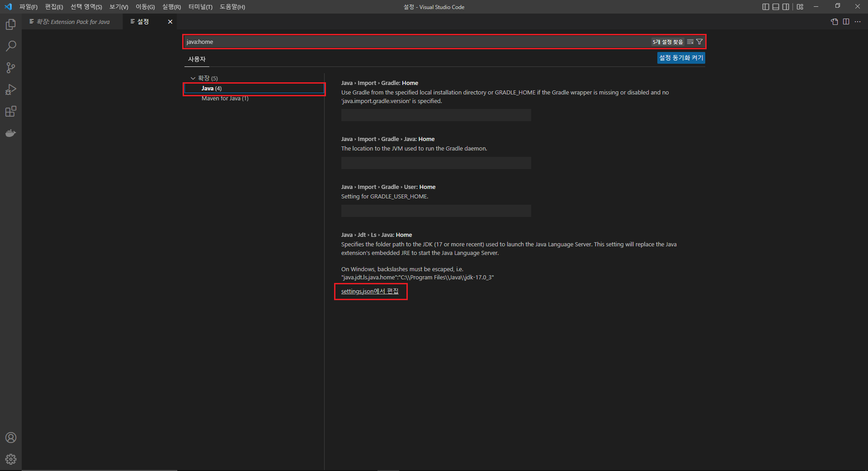The width and height of the screenshot is (868, 471).
Task: Restore down the VS Code window
Action: click(837, 7)
